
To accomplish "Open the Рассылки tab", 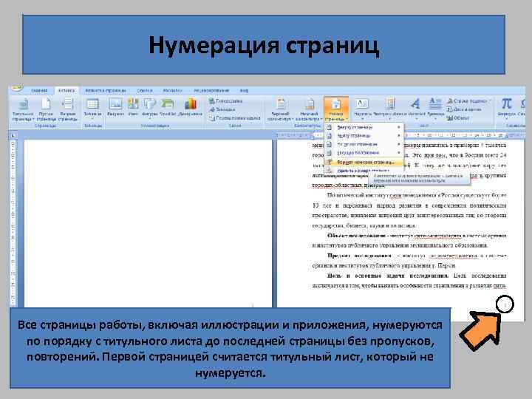I will [172, 91].
